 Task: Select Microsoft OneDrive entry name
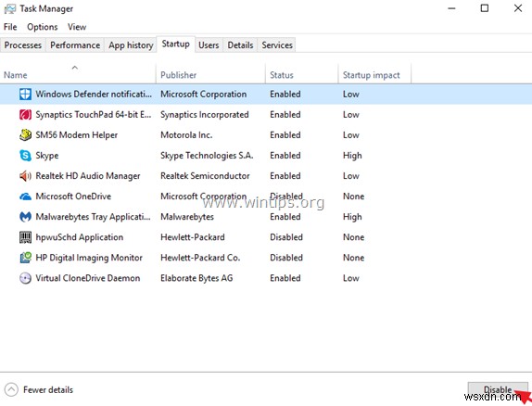coord(73,197)
